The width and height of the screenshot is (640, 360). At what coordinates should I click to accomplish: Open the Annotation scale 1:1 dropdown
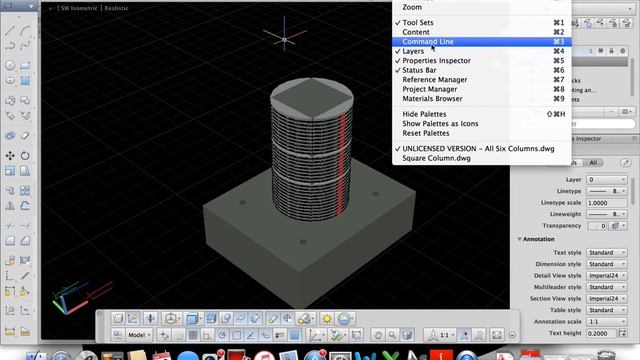coord(607,322)
